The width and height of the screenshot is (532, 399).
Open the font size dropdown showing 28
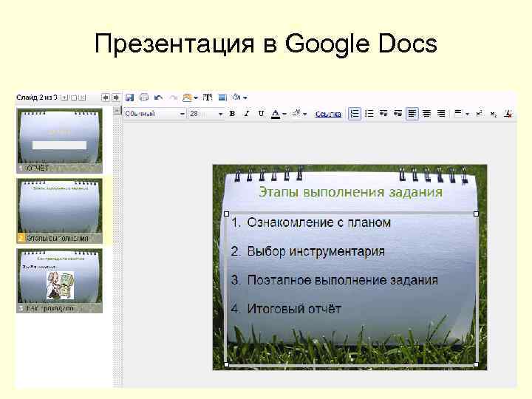point(206,114)
